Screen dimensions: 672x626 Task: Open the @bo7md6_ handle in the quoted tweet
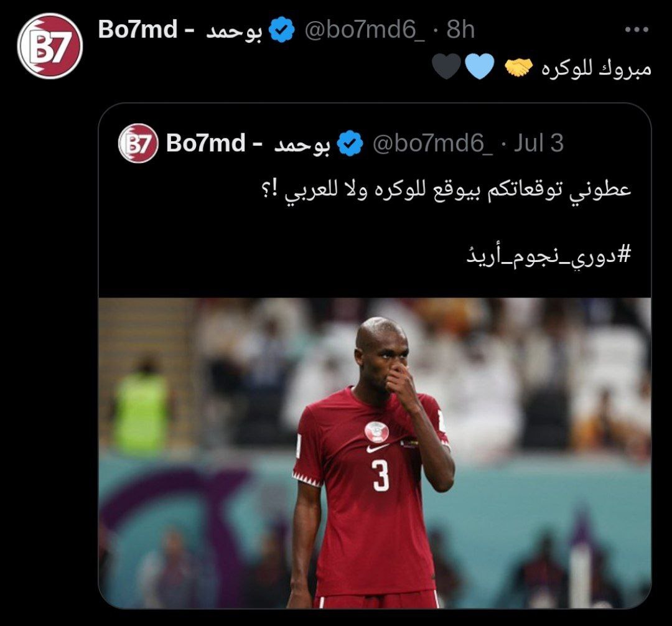click(x=433, y=143)
